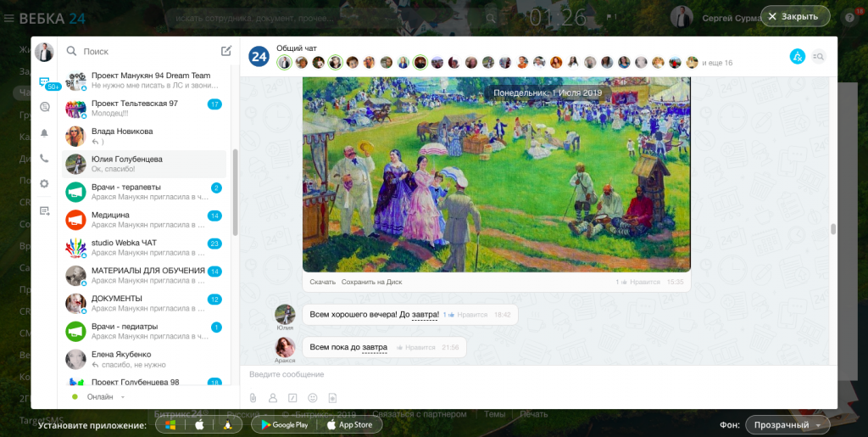Click the message history scrollbar thumb
The width and height of the screenshot is (868, 437).
point(833,229)
